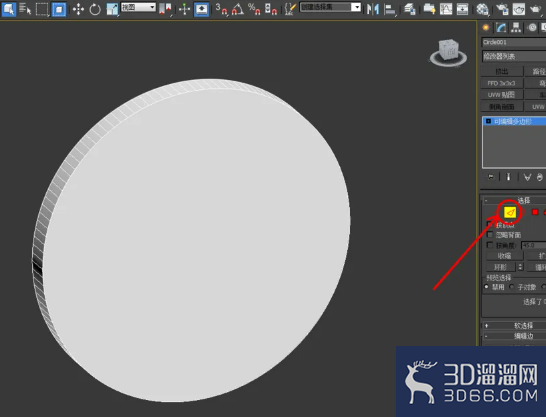546x417 pixels.
Task: Click the UVW 贴图 modifier button
Action: 502,95
